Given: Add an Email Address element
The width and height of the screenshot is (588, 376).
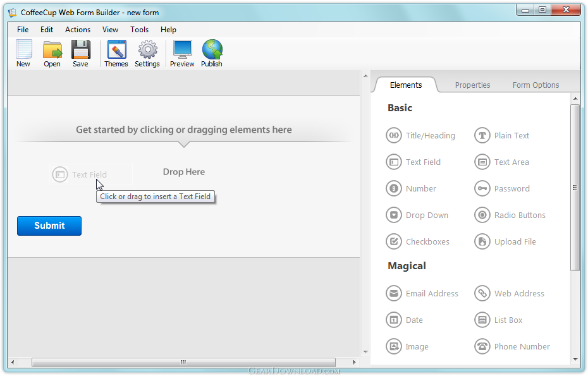Looking at the screenshot, I should [422, 293].
